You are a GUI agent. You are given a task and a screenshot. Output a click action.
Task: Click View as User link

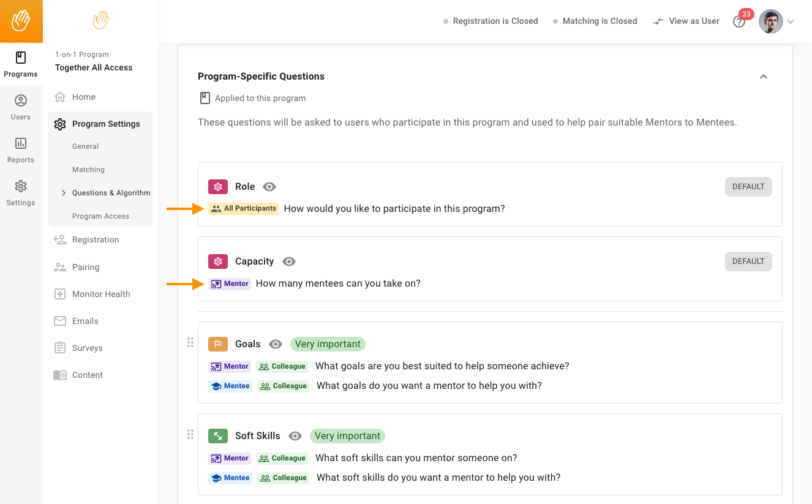(x=694, y=21)
